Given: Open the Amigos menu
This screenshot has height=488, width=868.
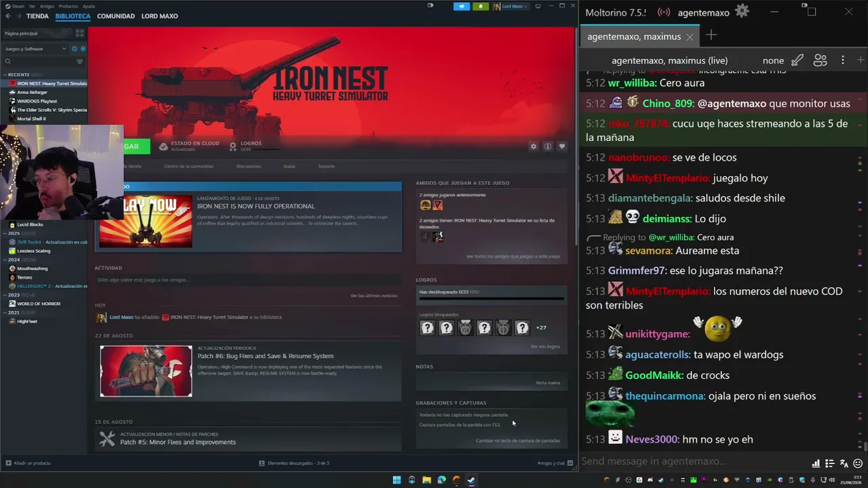Looking at the screenshot, I should [47, 6].
